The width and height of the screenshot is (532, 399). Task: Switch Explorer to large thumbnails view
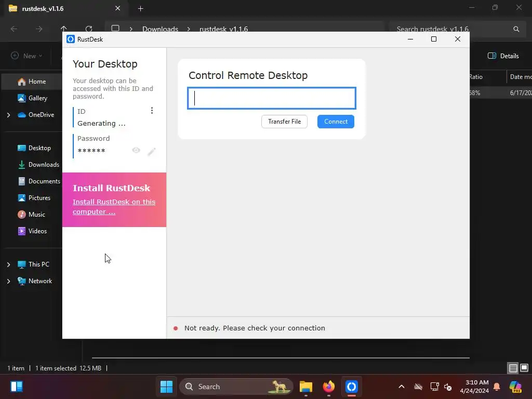click(524, 368)
